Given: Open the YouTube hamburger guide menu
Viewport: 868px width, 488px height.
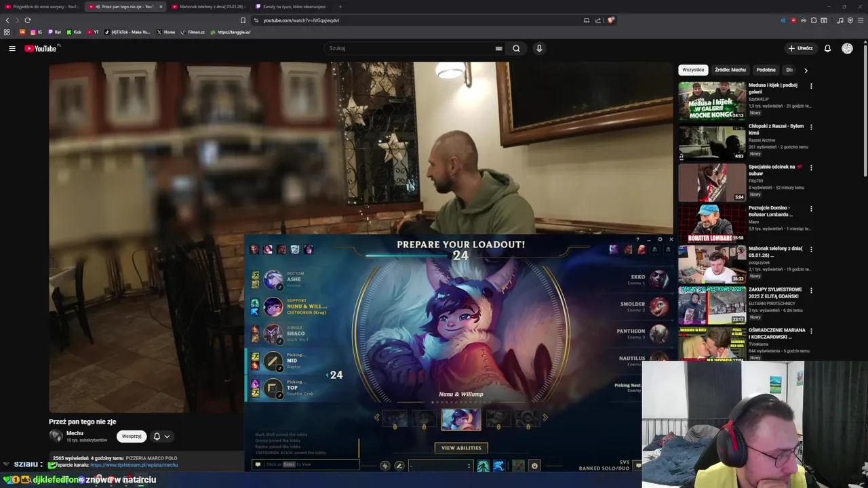Looking at the screenshot, I should coord(12,48).
